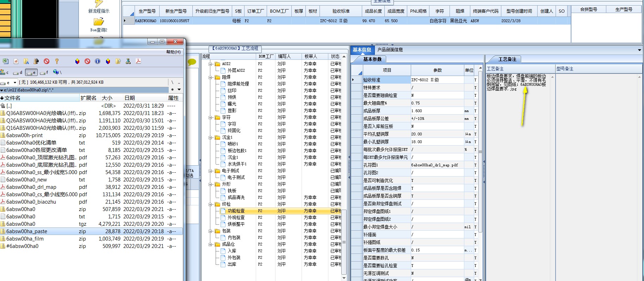The width and height of the screenshot is (644, 281).
Task: Open the network neighborhood drive button
Action: pyautogui.click(x=57, y=72)
